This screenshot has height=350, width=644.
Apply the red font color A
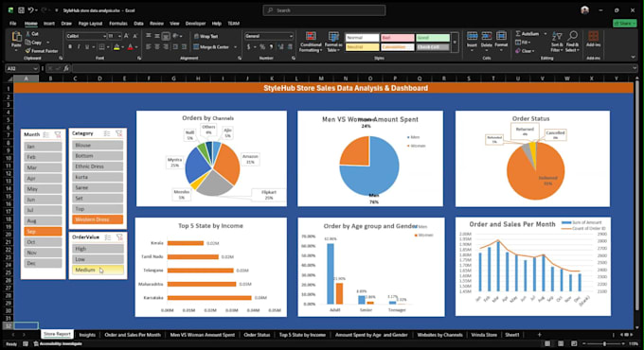pos(130,47)
